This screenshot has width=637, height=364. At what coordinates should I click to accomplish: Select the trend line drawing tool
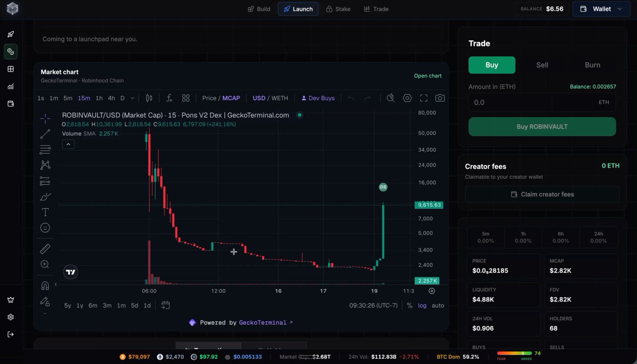coord(45,134)
